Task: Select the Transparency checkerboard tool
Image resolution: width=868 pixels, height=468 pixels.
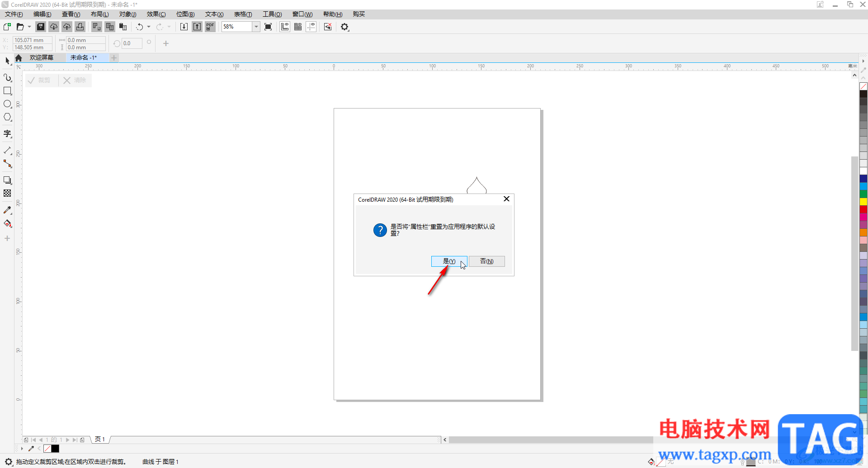Action: pyautogui.click(x=7, y=194)
